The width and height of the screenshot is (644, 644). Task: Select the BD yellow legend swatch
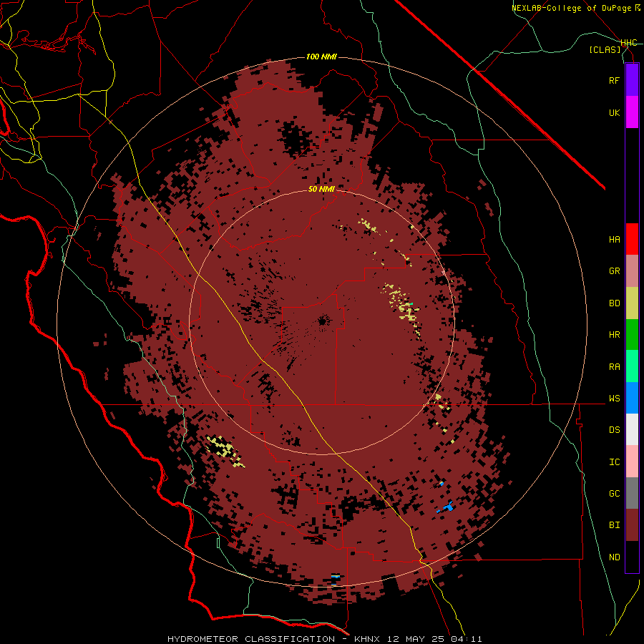(632, 303)
